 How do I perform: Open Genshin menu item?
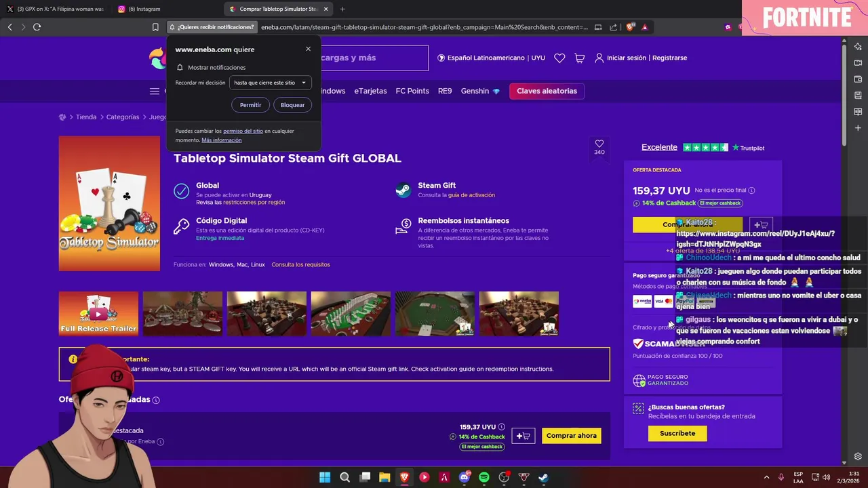480,91
